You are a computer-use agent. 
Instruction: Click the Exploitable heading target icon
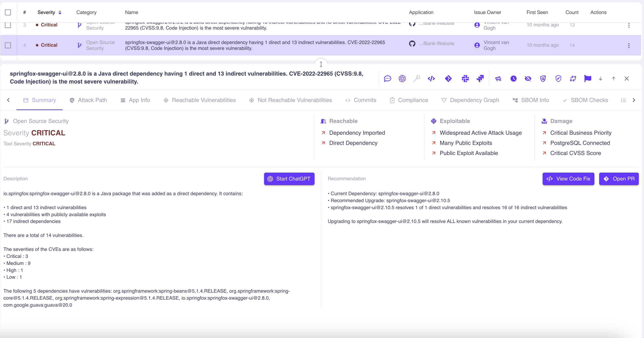pyautogui.click(x=434, y=121)
